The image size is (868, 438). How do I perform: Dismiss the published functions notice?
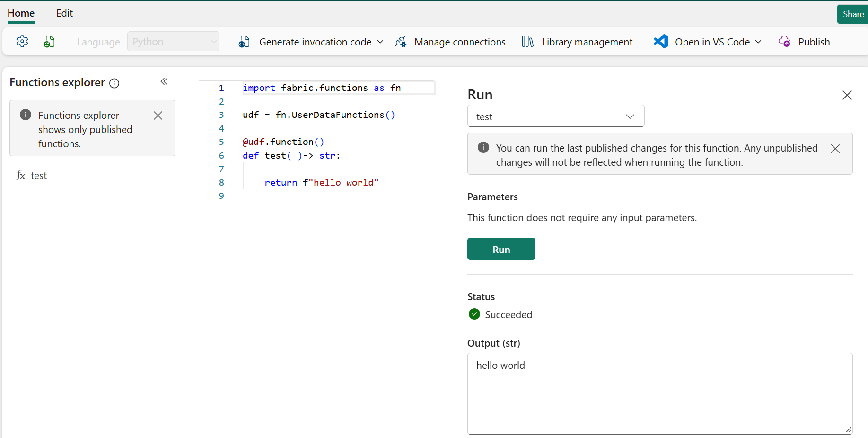click(158, 116)
